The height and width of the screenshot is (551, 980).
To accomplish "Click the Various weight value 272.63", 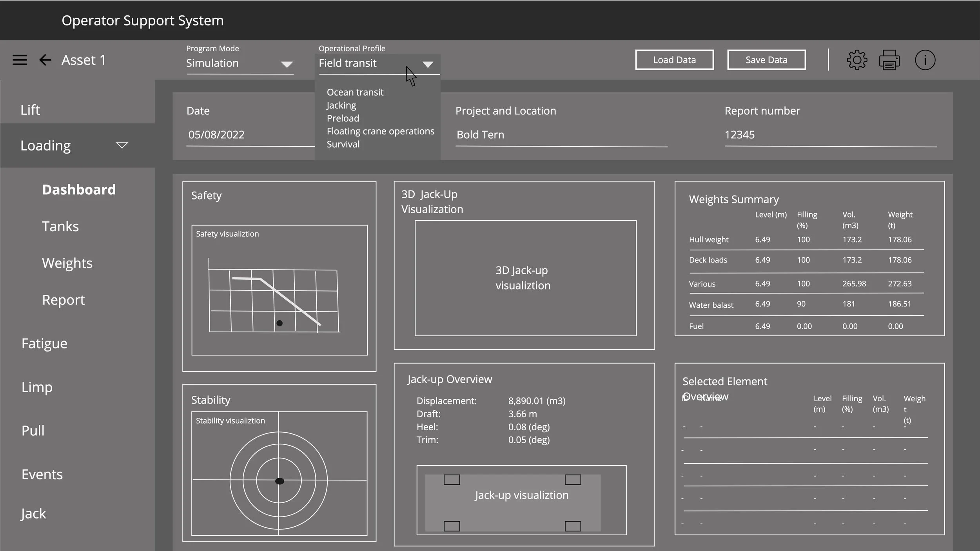I will point(900,283).
